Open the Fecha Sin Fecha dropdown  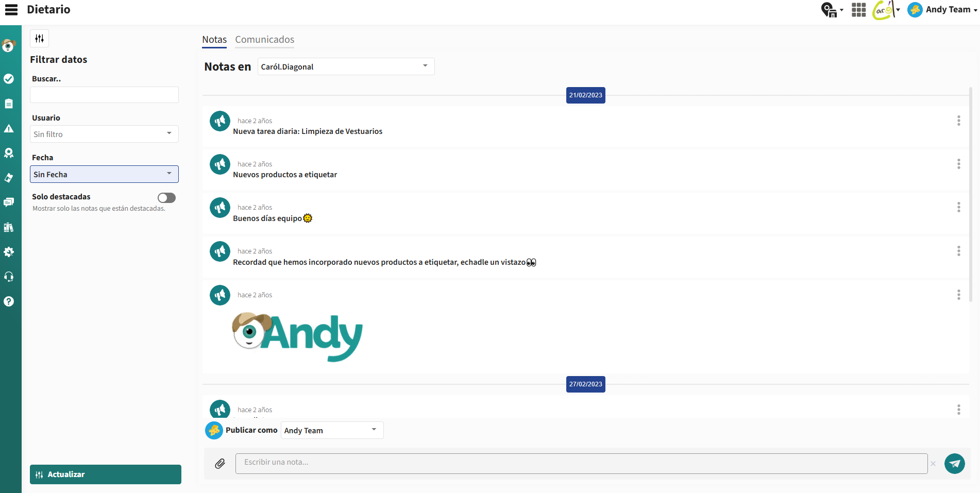104,174
